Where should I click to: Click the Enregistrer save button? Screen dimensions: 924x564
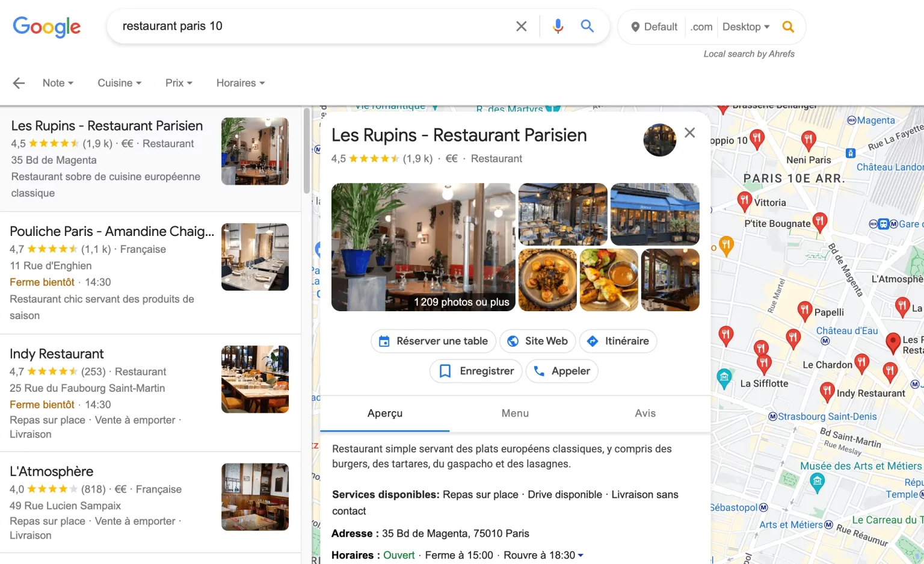tap(476, 371)
